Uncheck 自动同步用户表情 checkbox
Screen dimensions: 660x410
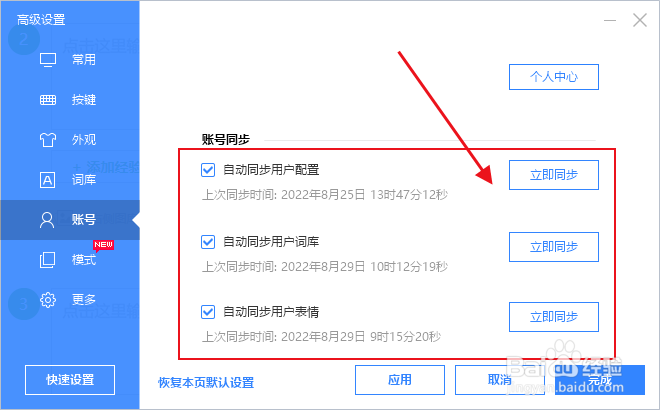coord(208,312)
